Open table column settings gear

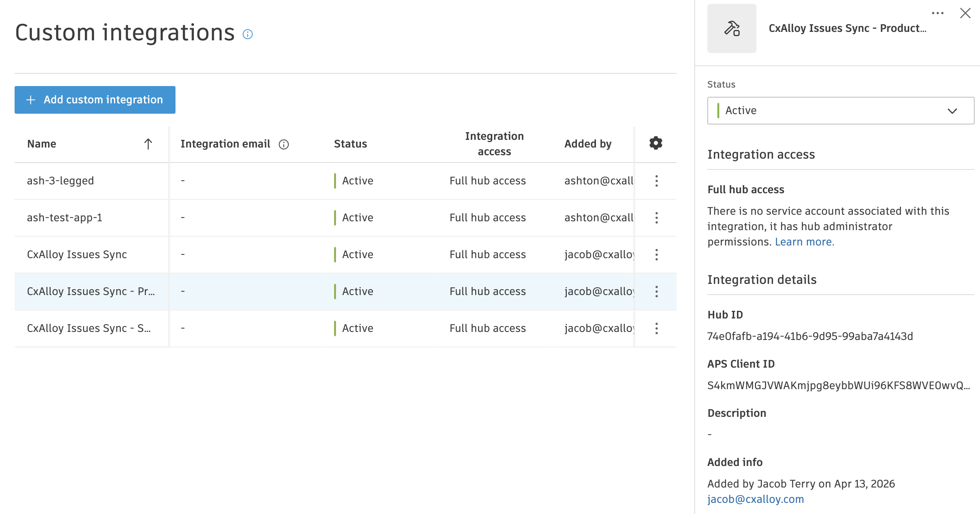[656, 143]
